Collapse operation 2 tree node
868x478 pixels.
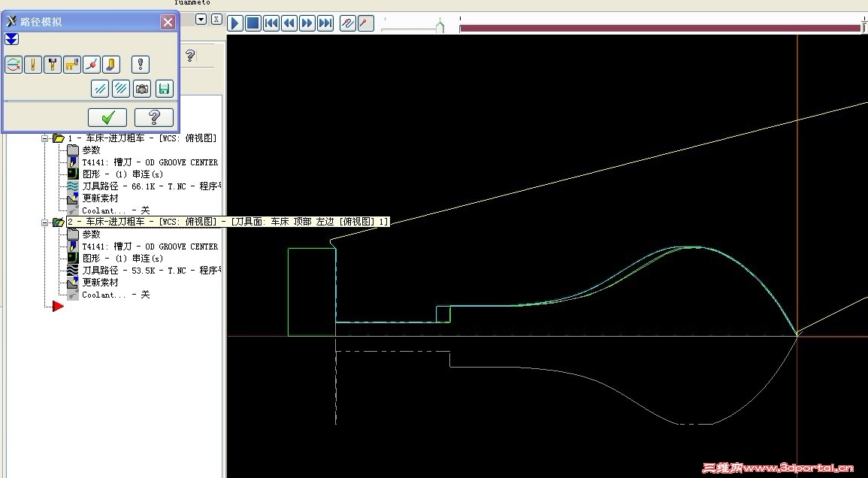(45, 222)
